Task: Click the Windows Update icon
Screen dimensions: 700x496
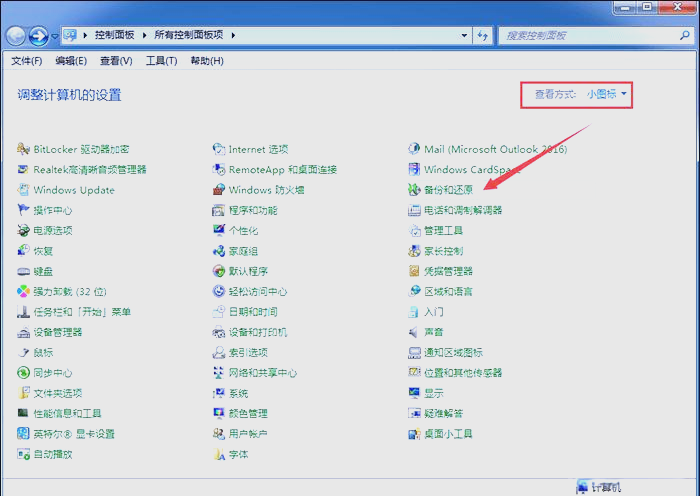Action: coord(24,190)
